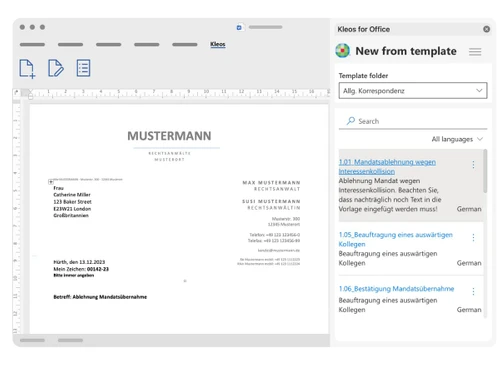Screen dimensions: 500x375
Task: Click the horizontal ruler indent marker
Action: tap(30, 95)
